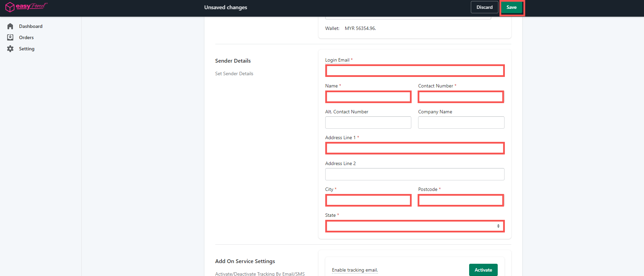Image resolution: width=644 pixels, height=276 pixels.
Task: Focus the Address Line 2 field
Action: pos(415,174)
